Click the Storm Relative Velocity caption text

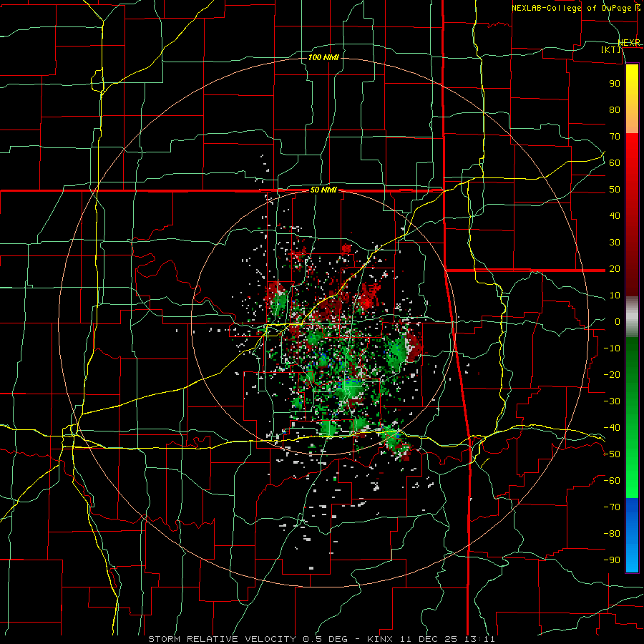(321, 639)
